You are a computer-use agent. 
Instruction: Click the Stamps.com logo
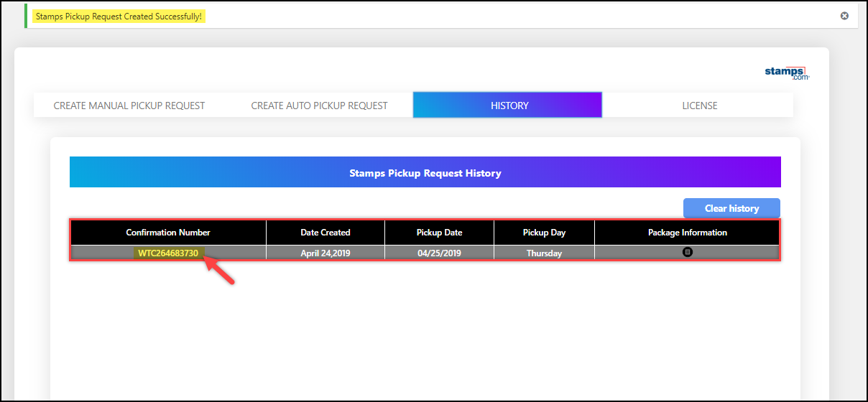point(787,73)
